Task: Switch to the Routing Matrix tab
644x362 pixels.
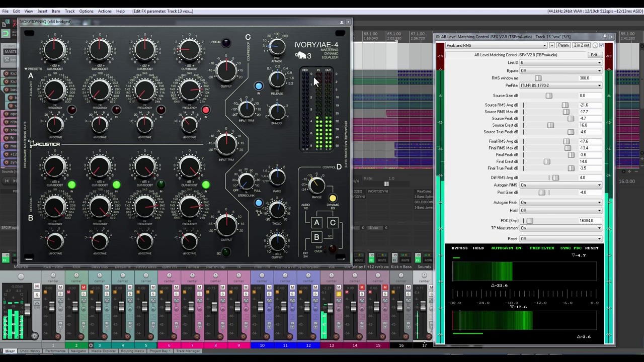Action: tap(133, 351)
